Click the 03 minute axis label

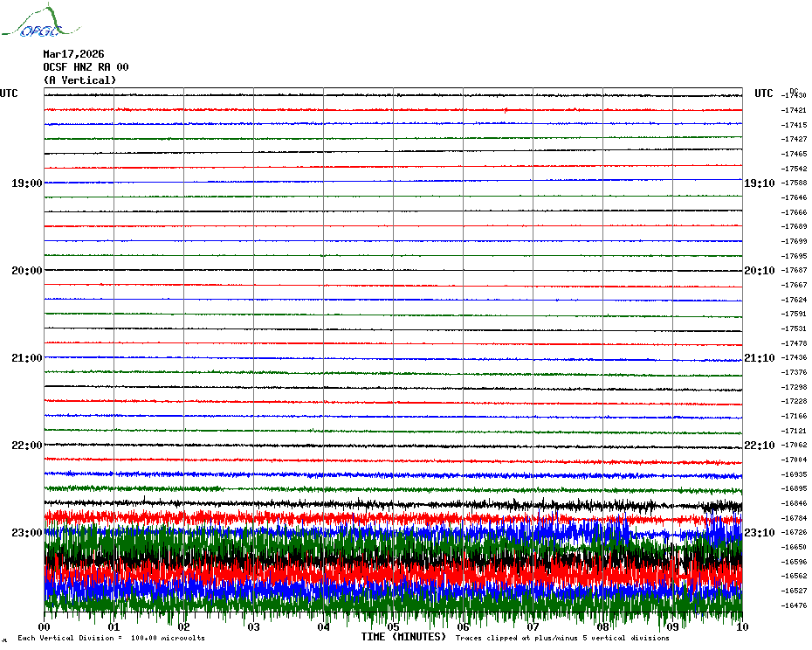point(254,626)
